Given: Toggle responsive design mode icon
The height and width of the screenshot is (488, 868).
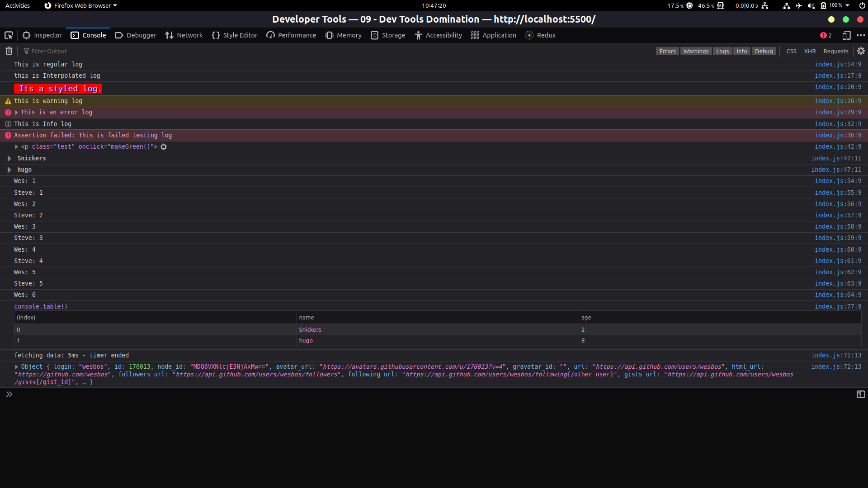Looking at the screenshot, I should [846, 35].
